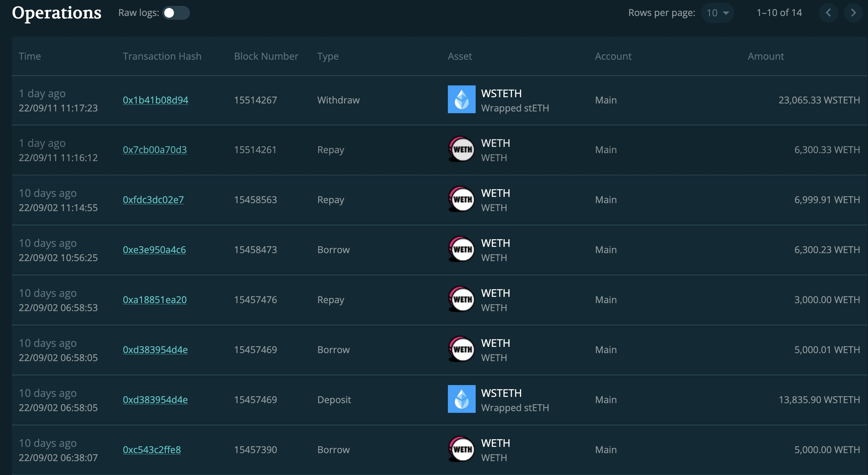Open the Rows per page dropdown

(717, 13)
